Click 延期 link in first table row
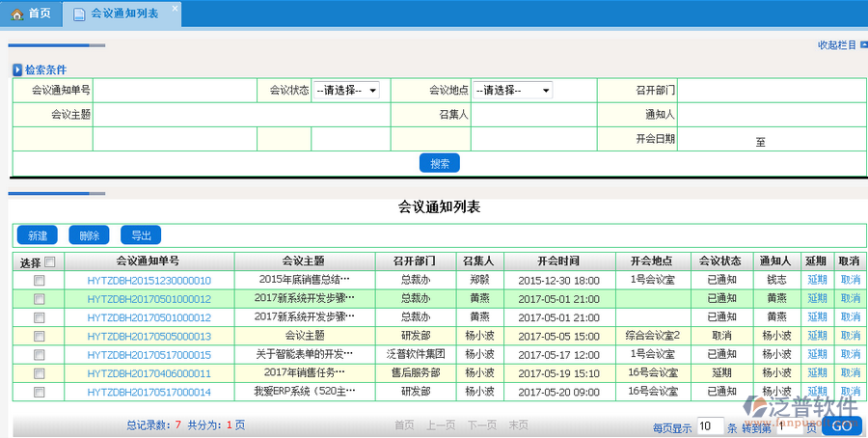Screen dimensions: 868x438 tap(817, 280)
